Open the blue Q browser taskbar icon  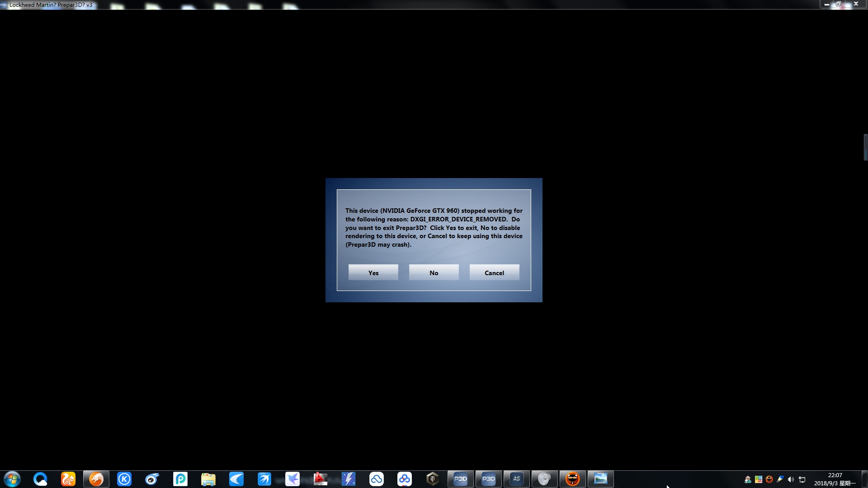(40, 479)
